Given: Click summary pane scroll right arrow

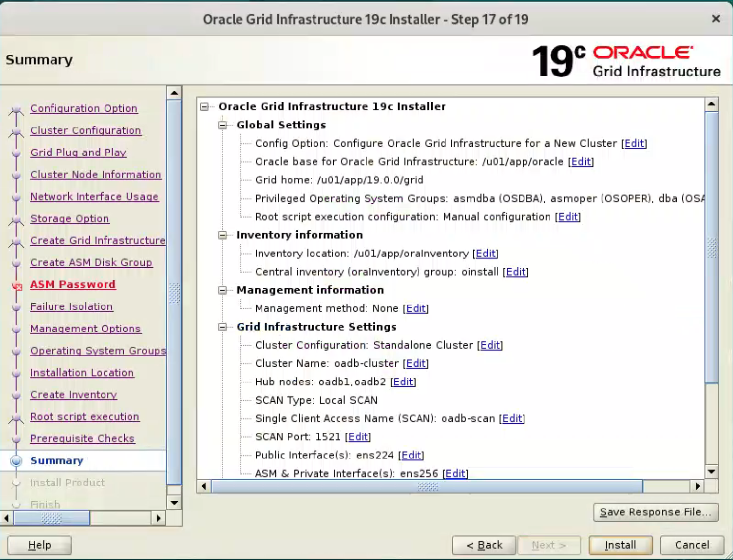Looking at the screenshot, I should 697,486.
